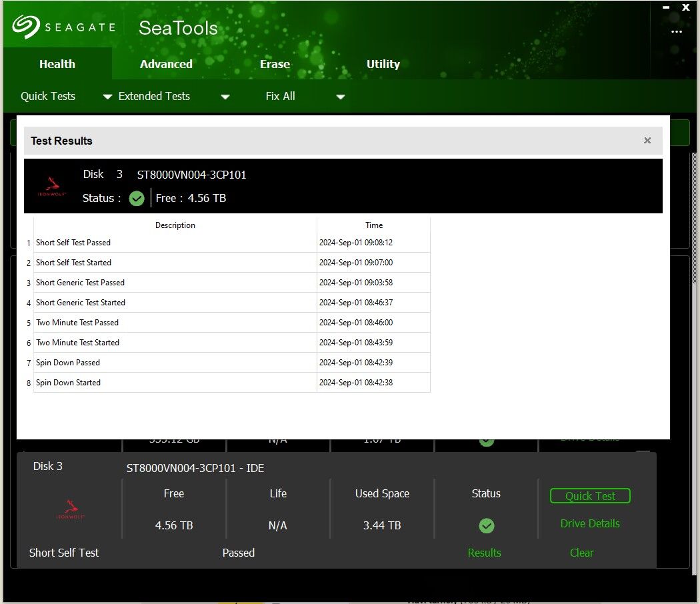Image resolution: width=700 pixels, height=604 pixels.
Task: Click the Life 'N/A' value
Action: 278,525
